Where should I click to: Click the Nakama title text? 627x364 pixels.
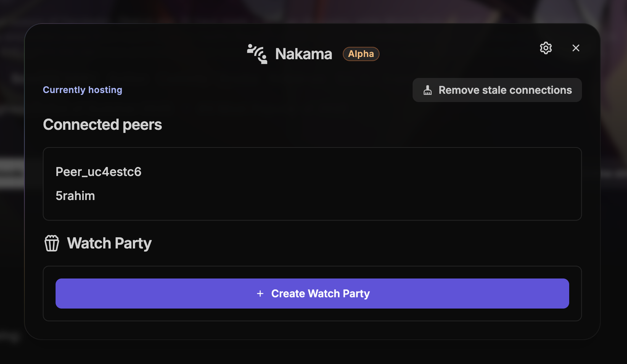tap(304, 54)
